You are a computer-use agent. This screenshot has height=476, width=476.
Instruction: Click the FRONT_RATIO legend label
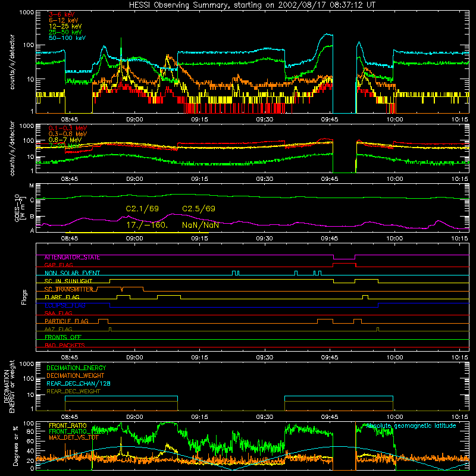[68, 425]
